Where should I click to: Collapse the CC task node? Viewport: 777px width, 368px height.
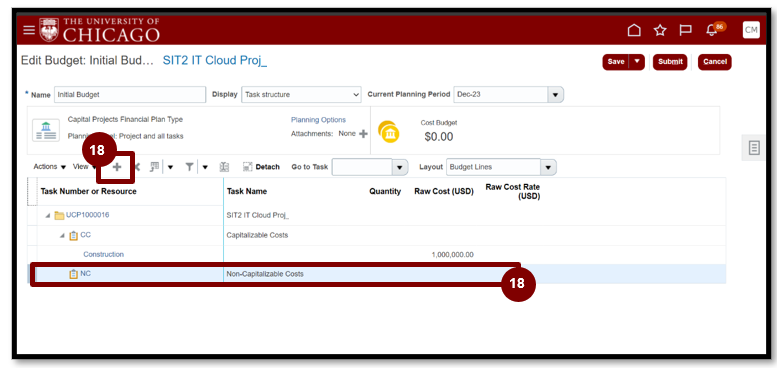click(x=62, y=235)
